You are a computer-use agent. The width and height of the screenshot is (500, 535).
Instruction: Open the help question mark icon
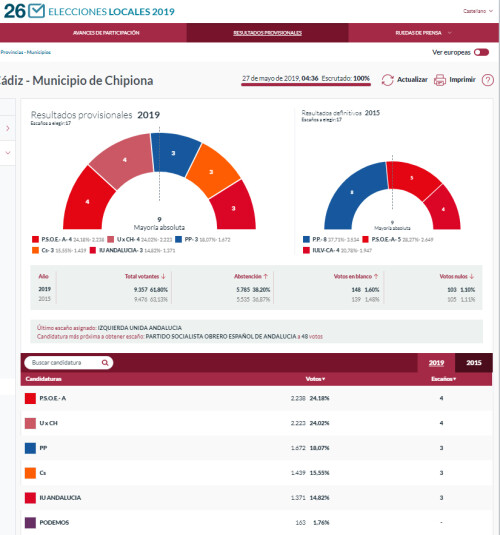coord(487,80)
